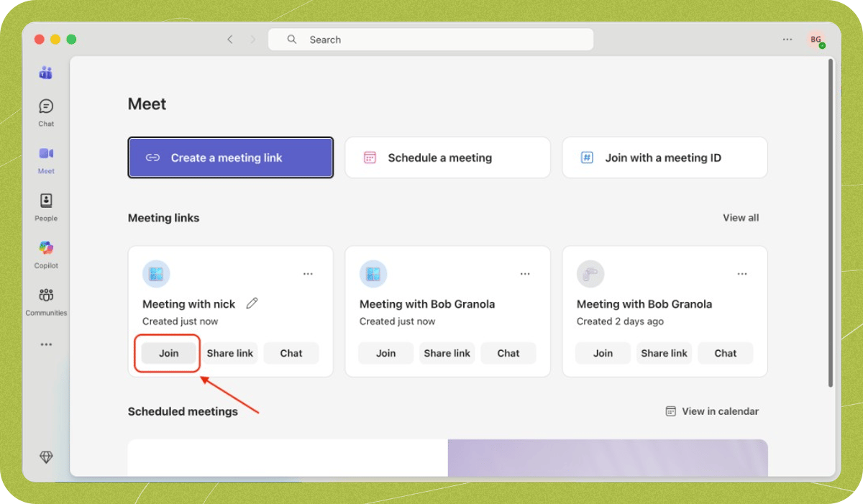863x504 pixels.
Task: Click View in calendar link
Action: coord(712,411)
